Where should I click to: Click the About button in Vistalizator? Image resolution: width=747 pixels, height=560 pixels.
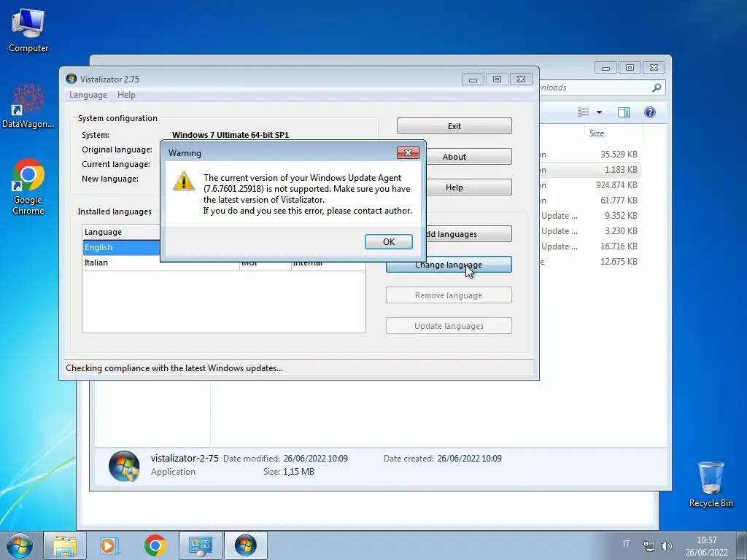click(x=468, y=157)
